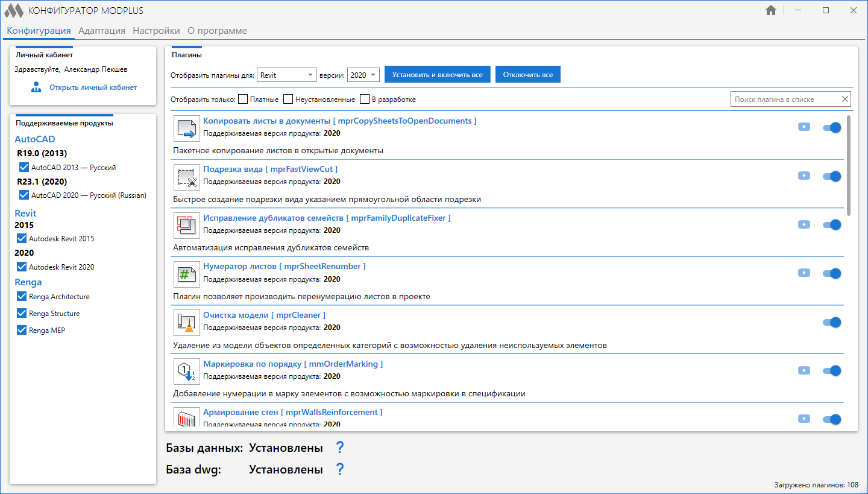Image resolution: width=868 pixels, height=494 pixels.
Task: Play video for mprFastViewCut plugin
Action: 804,176
